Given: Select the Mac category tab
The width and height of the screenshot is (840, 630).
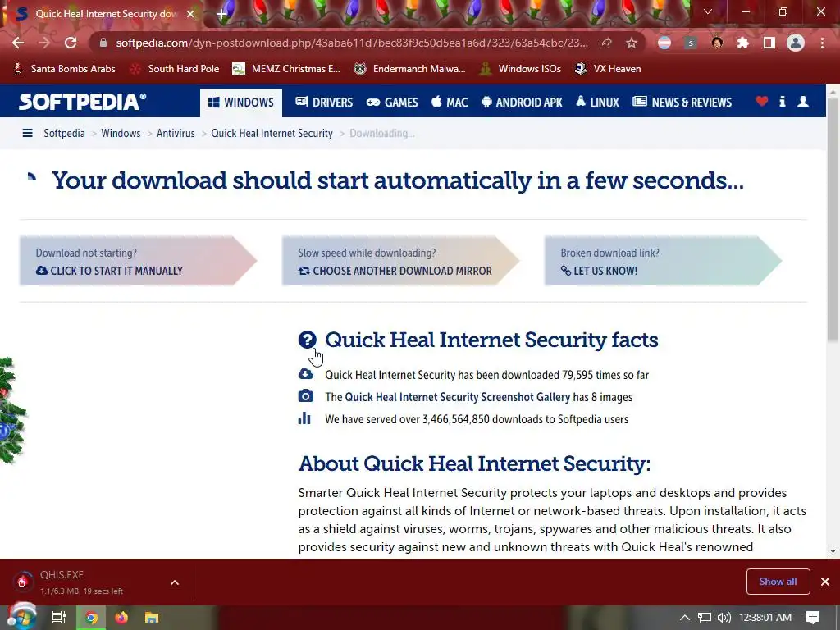Looking at the screenshot, I should click(x=450, y=103).
